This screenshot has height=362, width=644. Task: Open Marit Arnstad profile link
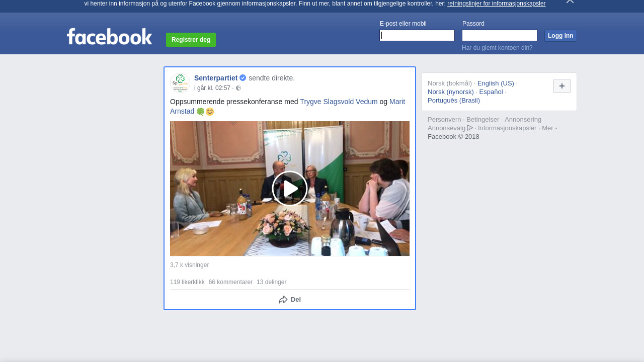point(287,107)
